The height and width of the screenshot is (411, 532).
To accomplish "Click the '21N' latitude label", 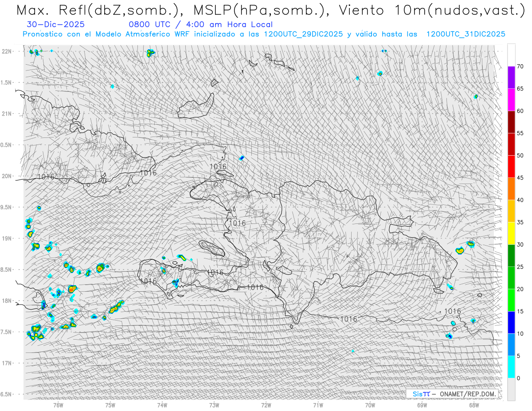I will 7,114.
